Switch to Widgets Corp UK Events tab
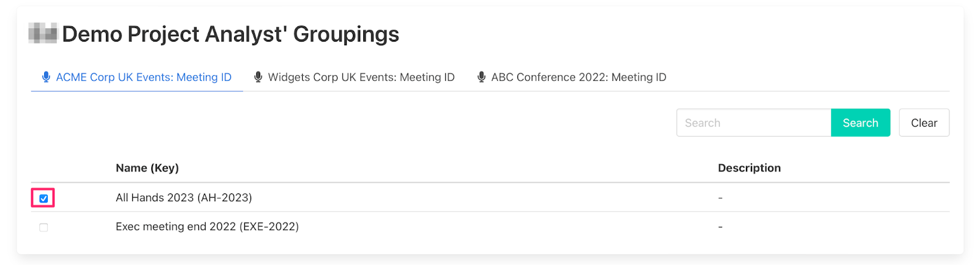980x265 pixels. click(361, 77)
